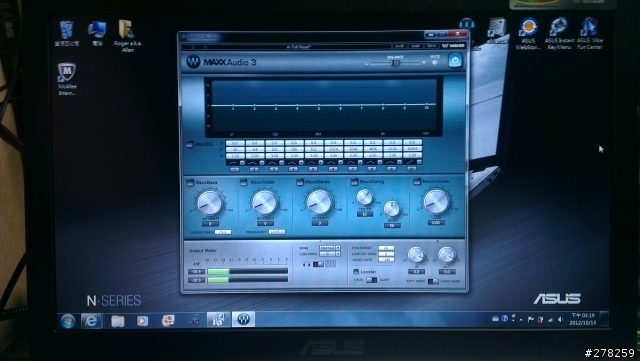The width and height of the screenshot is (640, 361).
Task: Click the 'A: Full Reset' preset name
Action: click(298, 47)
